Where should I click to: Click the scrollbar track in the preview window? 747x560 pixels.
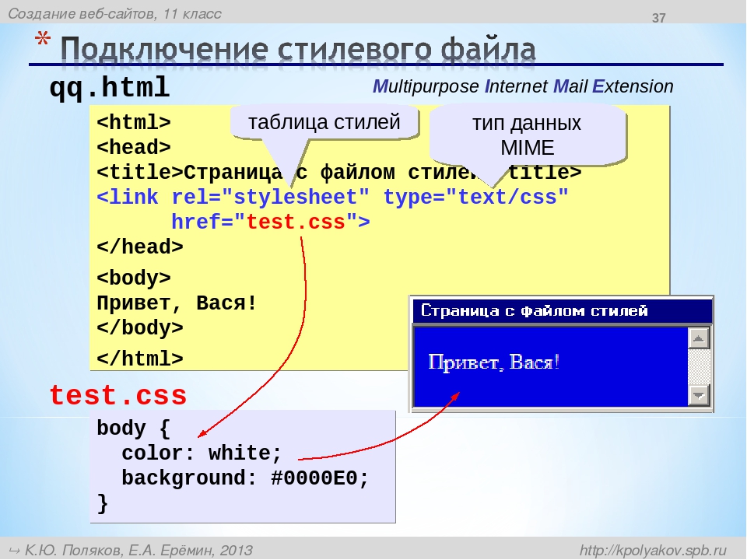699,366
